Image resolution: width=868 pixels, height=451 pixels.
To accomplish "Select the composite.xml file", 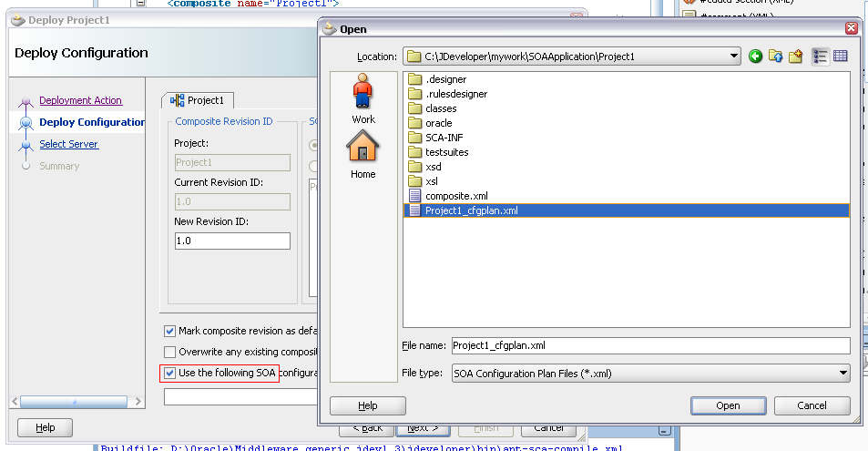I will [x=455, y=196].
